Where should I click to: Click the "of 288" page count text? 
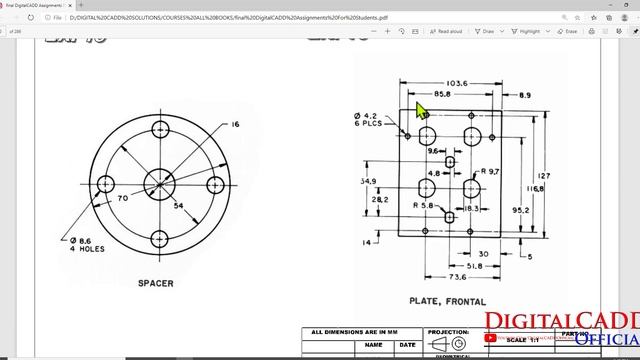[x=15, y=31]
